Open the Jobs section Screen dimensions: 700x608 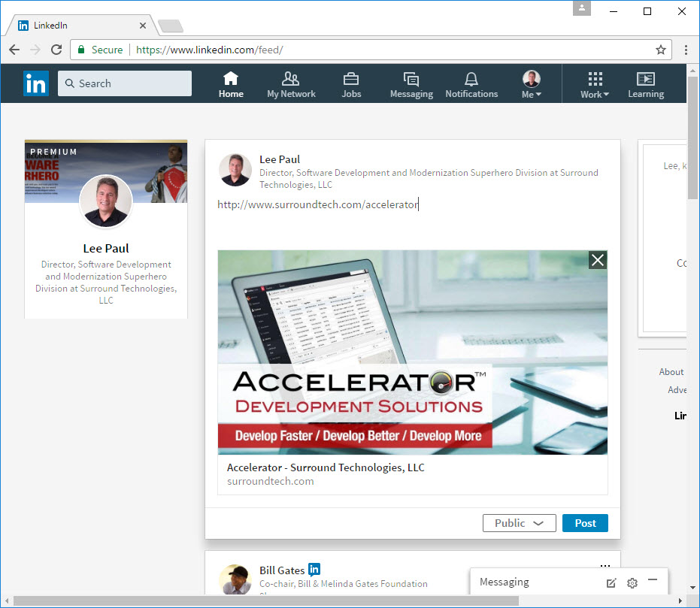point(351,85)
